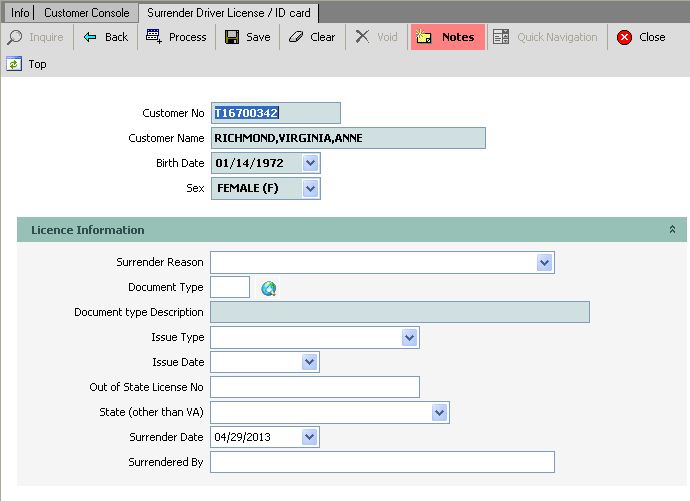Hit the Clear eraser button

click(312, 37)
